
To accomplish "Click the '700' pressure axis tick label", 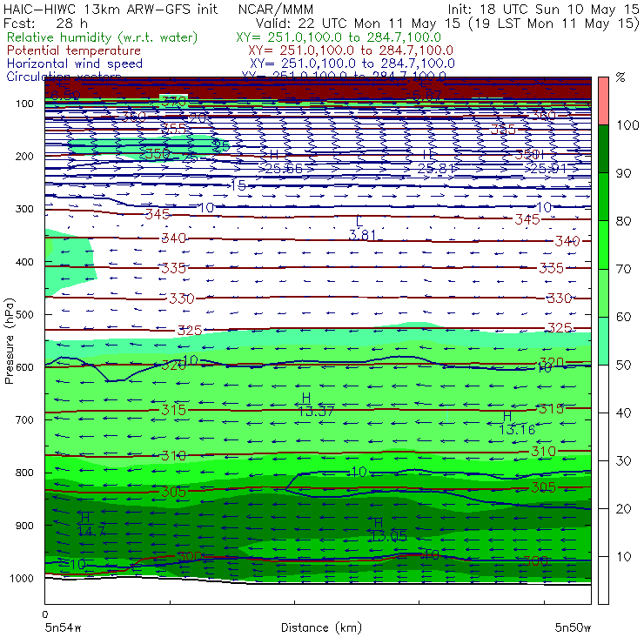I will 24,419.
